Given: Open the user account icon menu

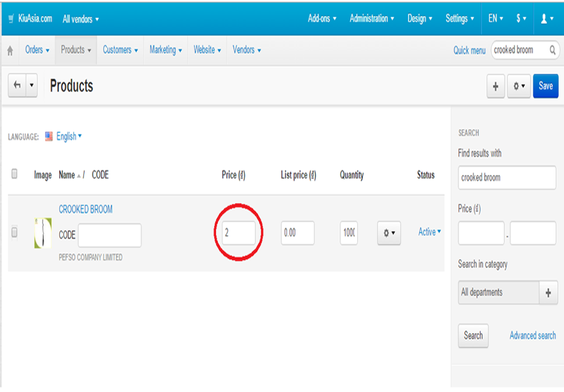Looking at the screenshot, I should [x=547, y=19].
